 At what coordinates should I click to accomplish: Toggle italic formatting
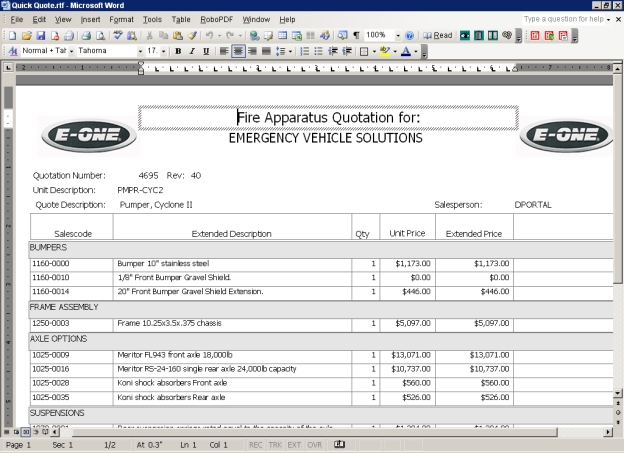(x=192, y=51)
